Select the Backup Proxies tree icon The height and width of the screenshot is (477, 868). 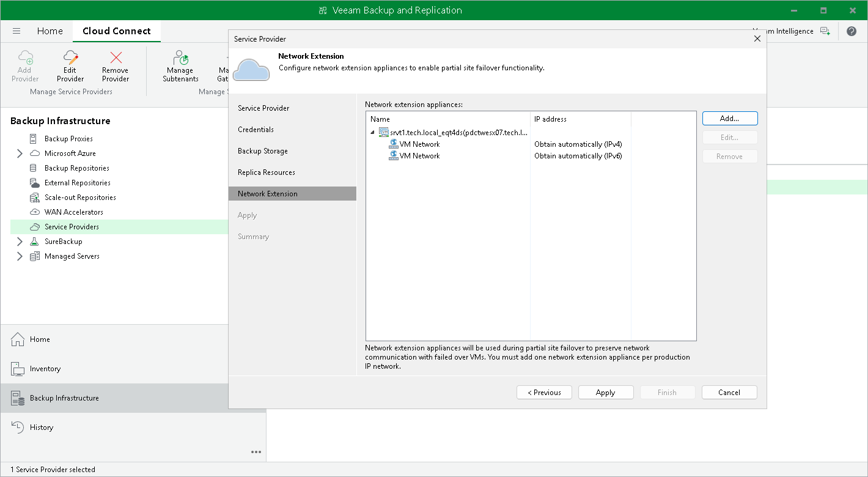point(34,139)
